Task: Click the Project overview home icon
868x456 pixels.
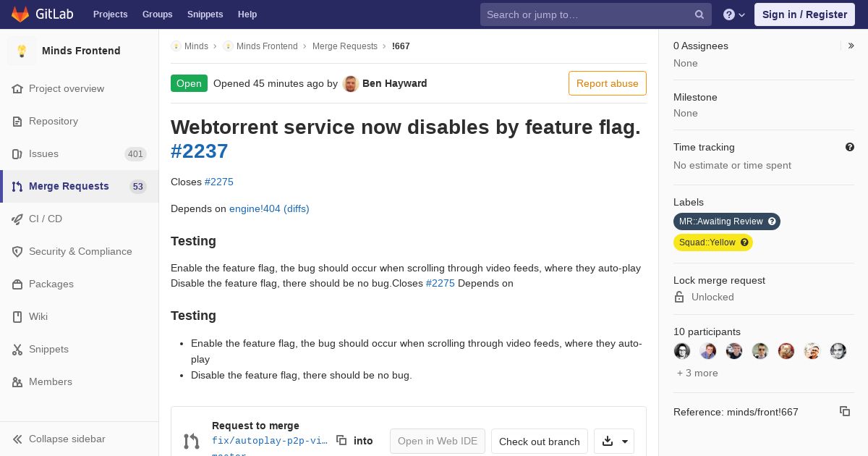Action: (x=17, y=88)
